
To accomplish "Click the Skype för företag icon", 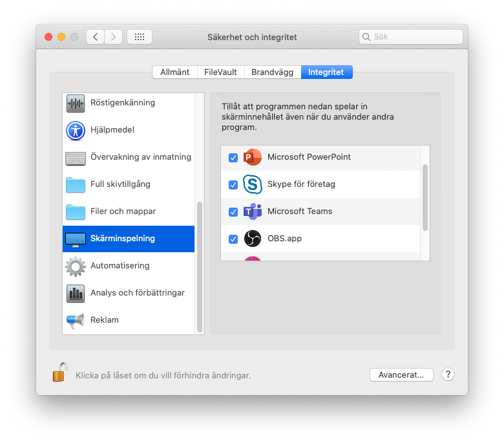I will (x=252, y=184).
